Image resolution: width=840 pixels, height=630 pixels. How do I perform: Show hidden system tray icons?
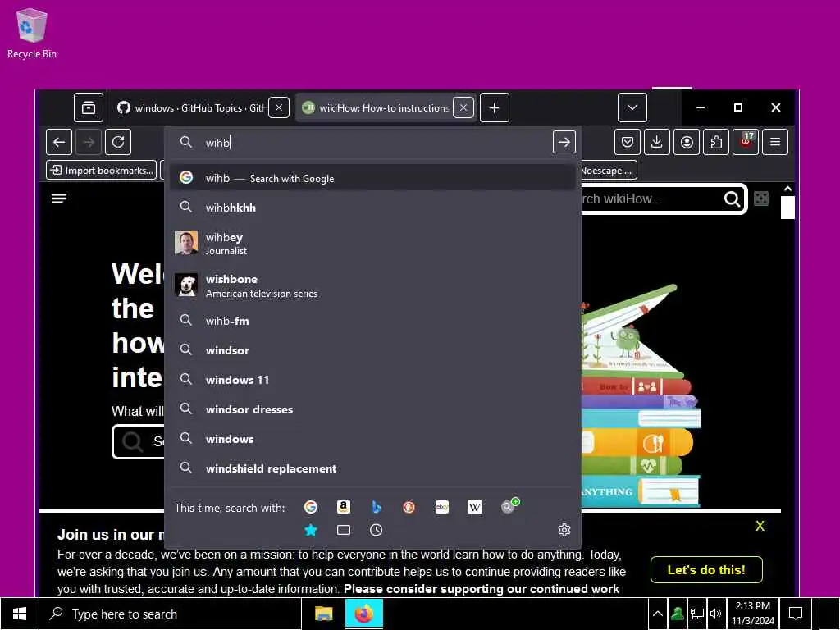(658, 614)
